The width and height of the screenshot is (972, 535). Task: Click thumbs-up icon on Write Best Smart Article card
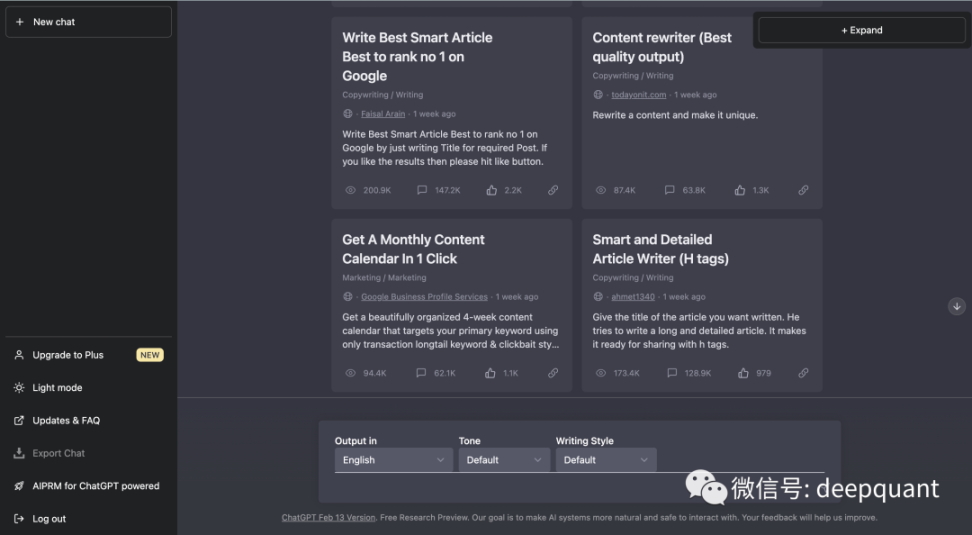(x=492, y=190)
